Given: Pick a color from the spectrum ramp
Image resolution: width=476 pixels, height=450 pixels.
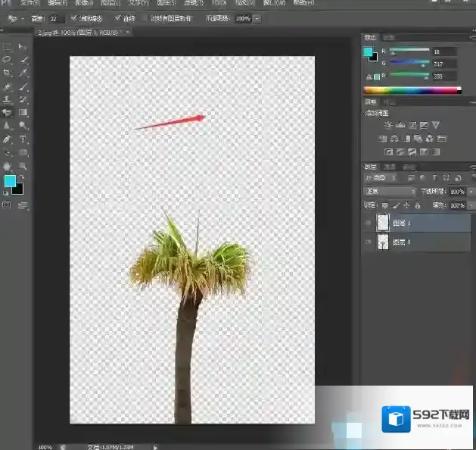Looking at the screenshot, I should pos(412,90).
